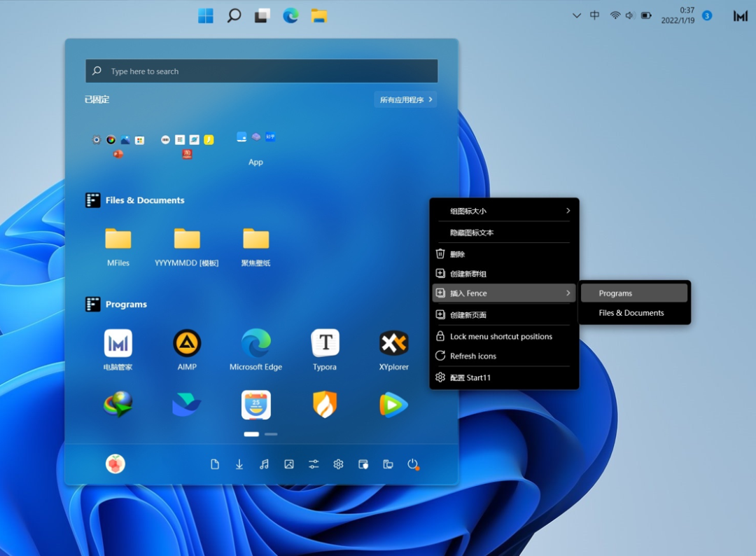
Task: Open the blue bird app icon
Action: click(187, 404)
